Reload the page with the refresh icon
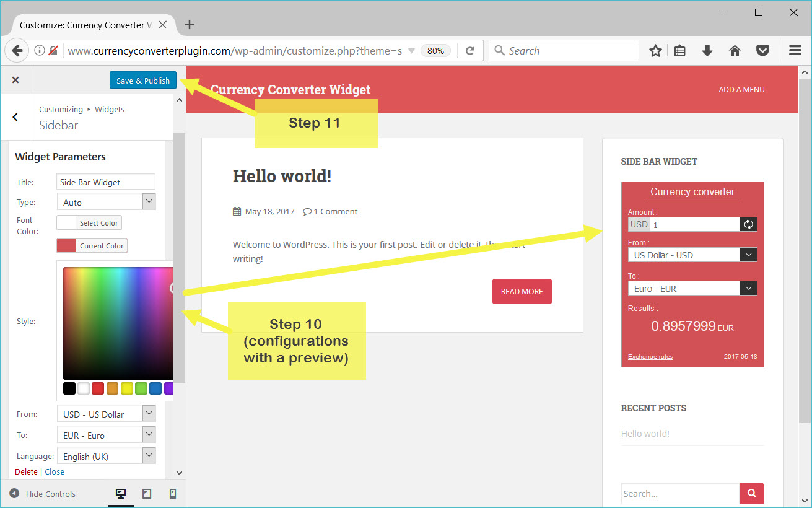812x508 pixels. coord(470,50)
